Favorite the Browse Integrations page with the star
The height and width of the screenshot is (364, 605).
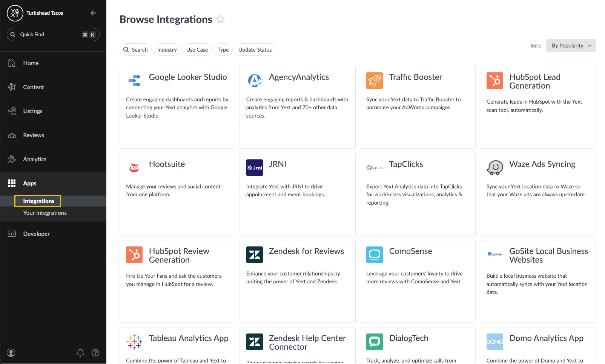coord(221,19)
